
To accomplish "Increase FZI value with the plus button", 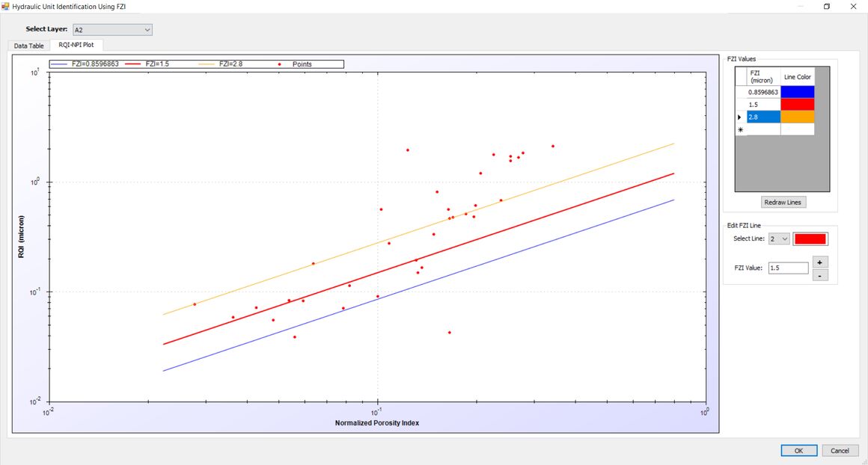I will (x=820, y=262).
